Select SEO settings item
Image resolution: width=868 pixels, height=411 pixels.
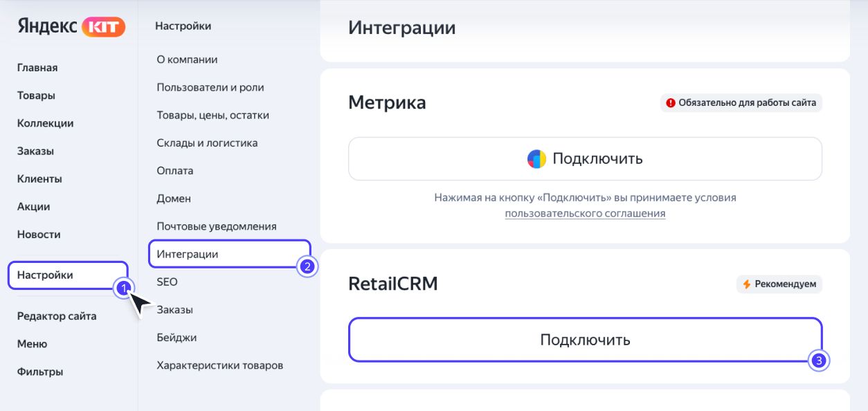click(x=168, y=282)
